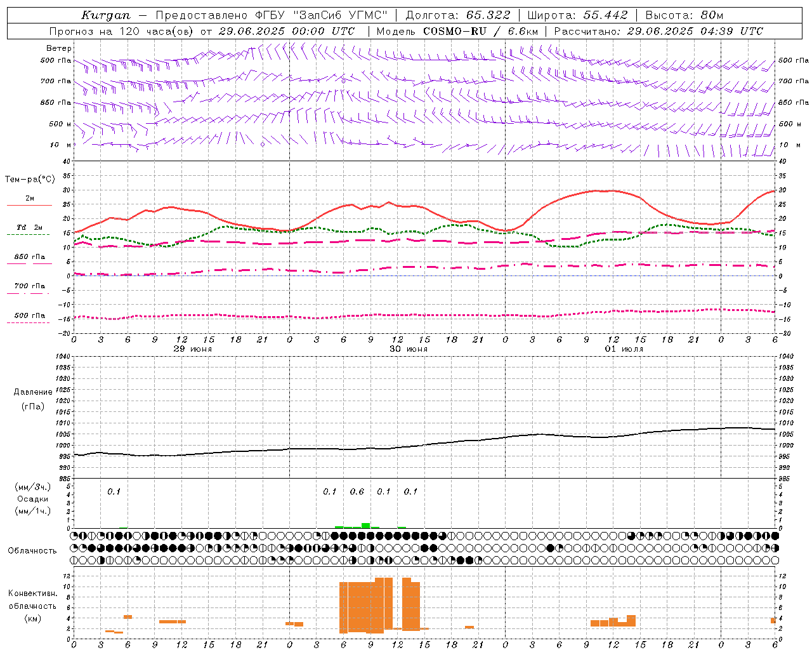Click the pink dotted swatch under "500 гПа" legend
This screenshot has height=650, width=812.
[x=29, y=322]
